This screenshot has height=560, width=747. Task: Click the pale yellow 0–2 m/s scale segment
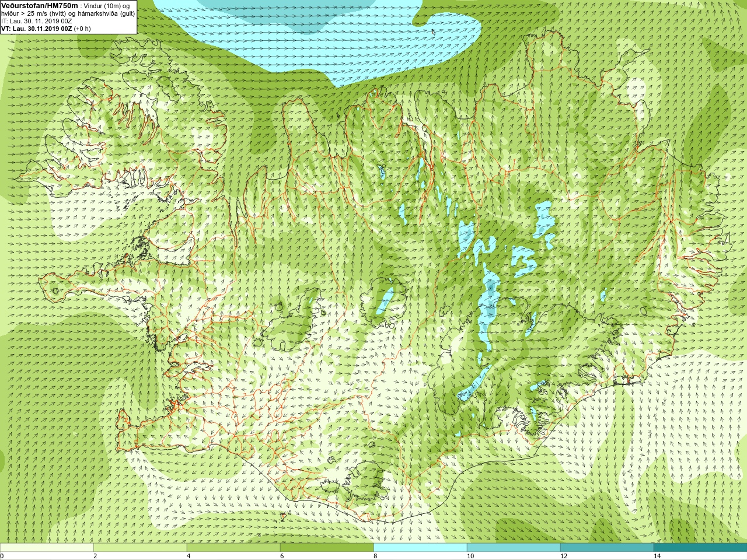47,548
